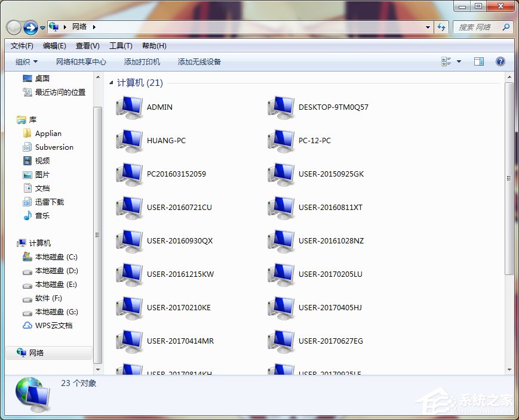Select the HUANG-PC computer icon
This screenshot has height=420, width=519.
click(x=129, y=141)
